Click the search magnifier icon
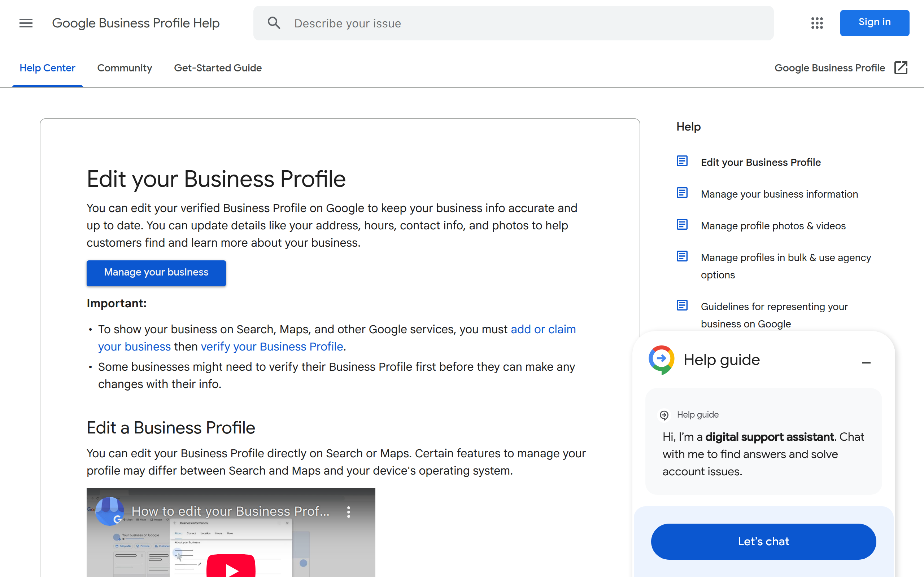 pyautogui.click(x=274, y=23)
